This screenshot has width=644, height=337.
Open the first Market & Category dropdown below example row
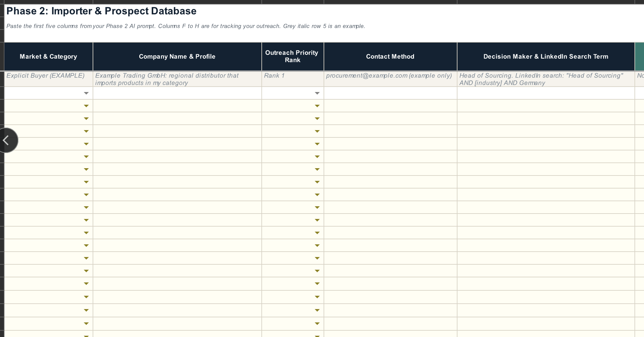tap(86, 93)
